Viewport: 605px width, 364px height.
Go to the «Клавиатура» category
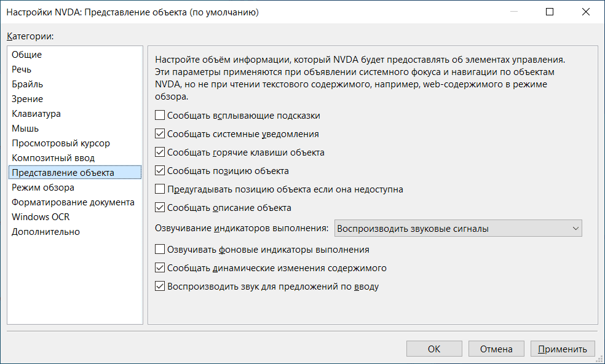[36, 114]
